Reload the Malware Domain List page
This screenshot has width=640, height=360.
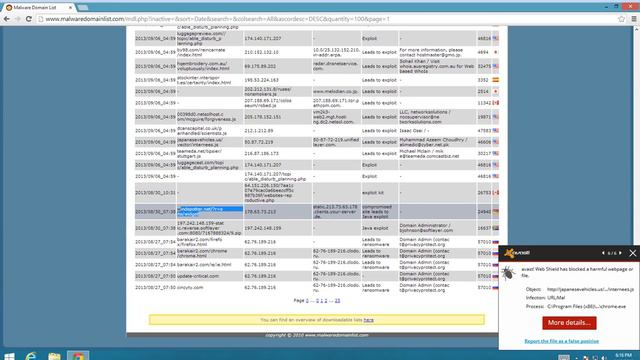28,19
